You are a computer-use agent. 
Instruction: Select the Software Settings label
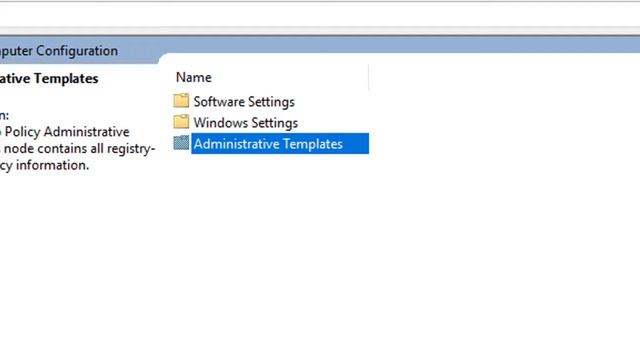click(x=244, y=102)
